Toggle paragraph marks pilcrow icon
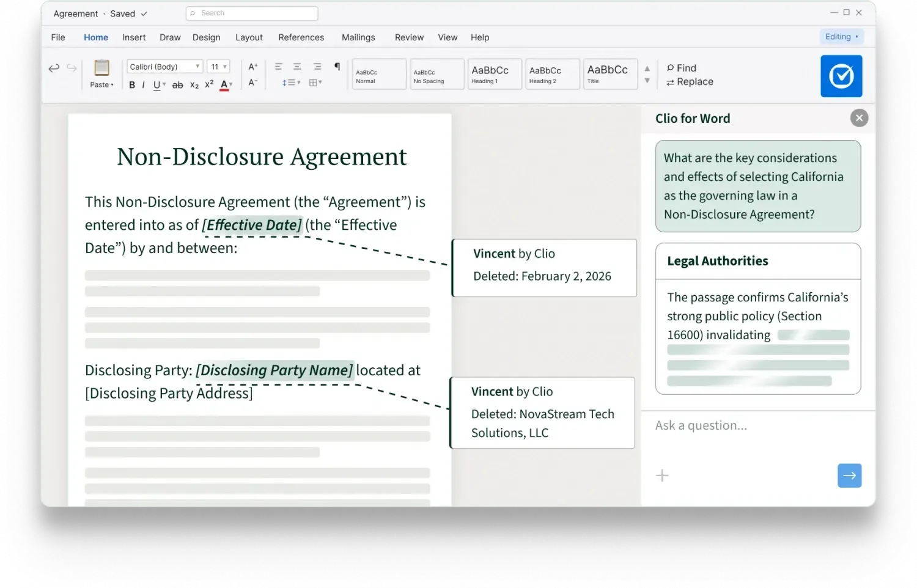 click(x=337, y=67)
